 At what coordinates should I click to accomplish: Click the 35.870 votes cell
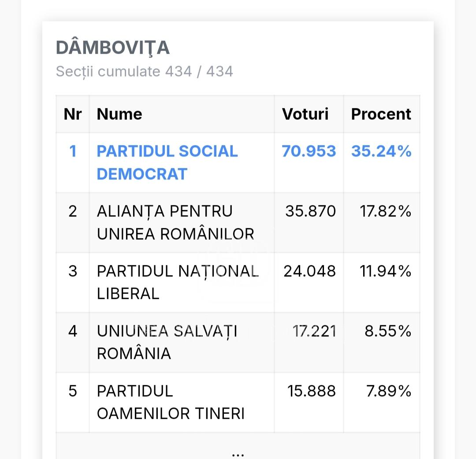(310, 211)
